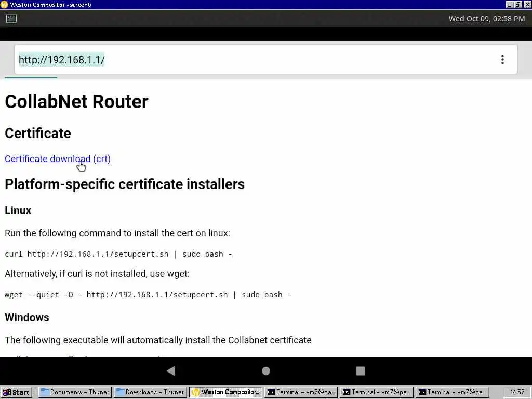This screenshot has height=399, width=532.
Task: Tap the Android home circle button
Action: [x=266, y=371]
